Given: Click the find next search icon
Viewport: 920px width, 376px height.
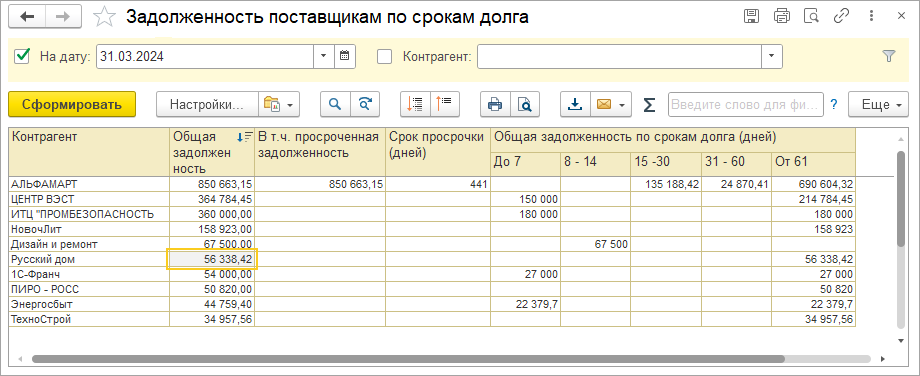Looking at the screenshot, I should [x=365, y=104].
